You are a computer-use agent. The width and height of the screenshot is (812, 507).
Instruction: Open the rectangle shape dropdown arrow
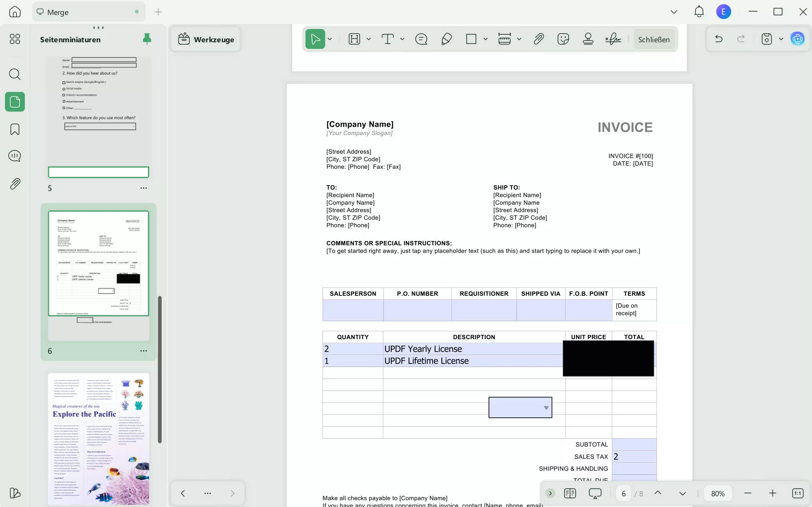(485, 39)
